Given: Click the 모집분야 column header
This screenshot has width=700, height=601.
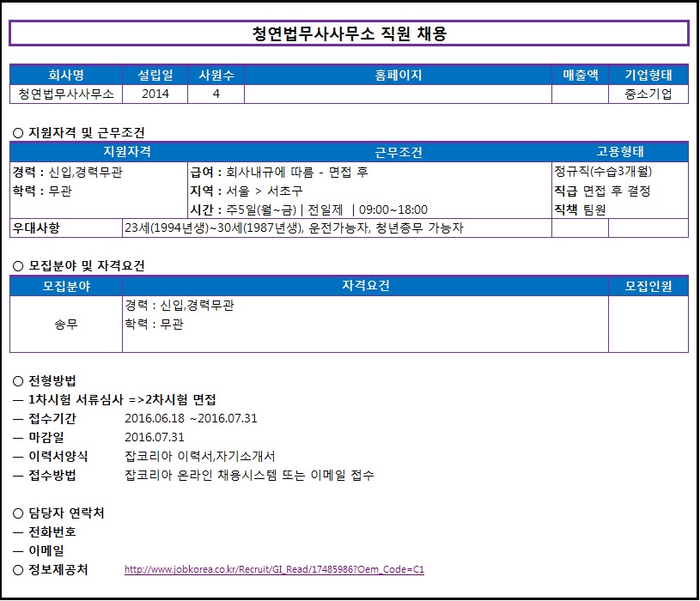Looking at the screenshot, I should [66, 286].
